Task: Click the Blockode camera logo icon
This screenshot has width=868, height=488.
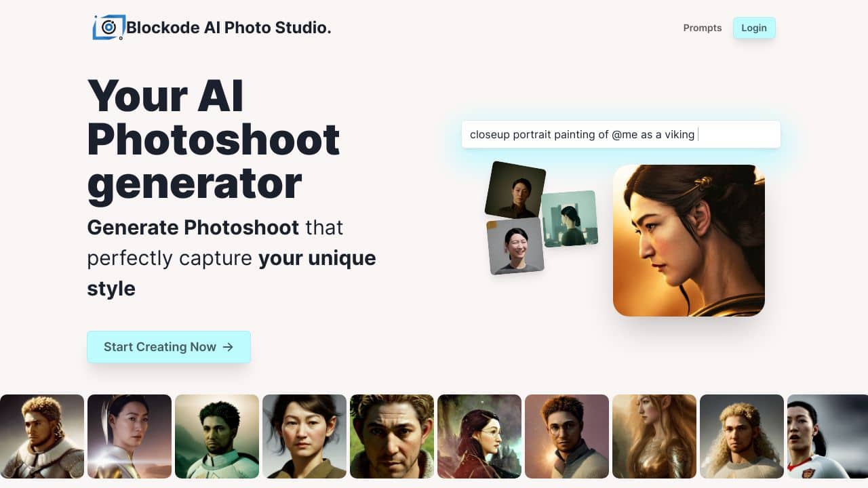Action: pos(108,27)
